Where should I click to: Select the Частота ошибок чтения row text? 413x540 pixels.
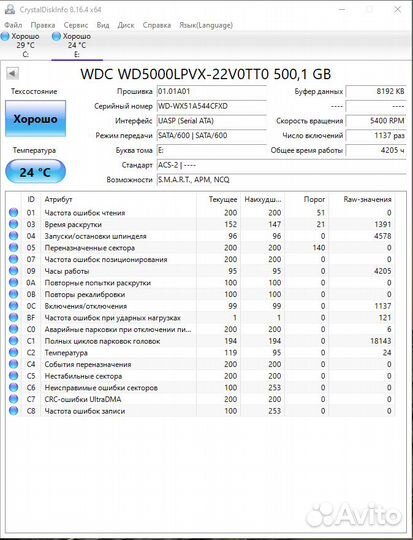85,213
